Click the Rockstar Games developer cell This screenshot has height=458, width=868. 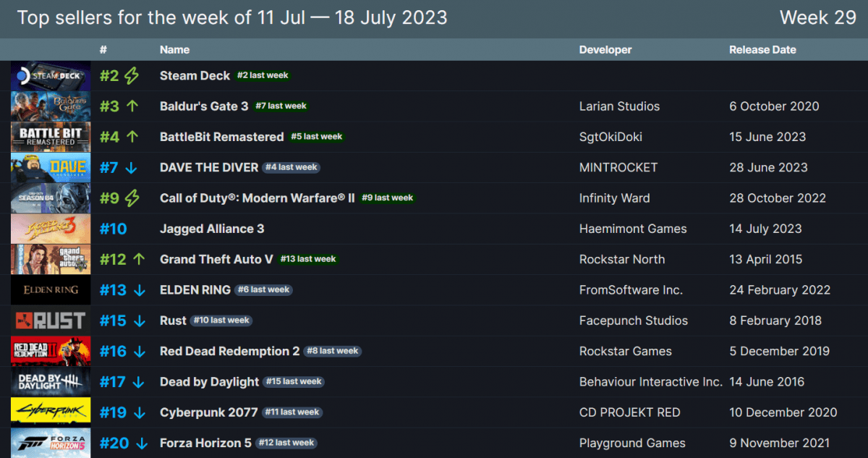click(626, 351)
